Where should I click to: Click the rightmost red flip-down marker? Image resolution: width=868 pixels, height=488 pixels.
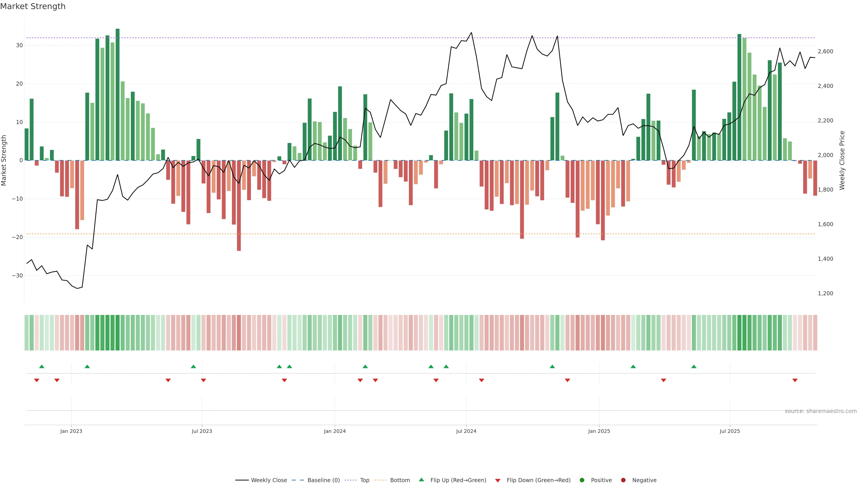[795, 380]
